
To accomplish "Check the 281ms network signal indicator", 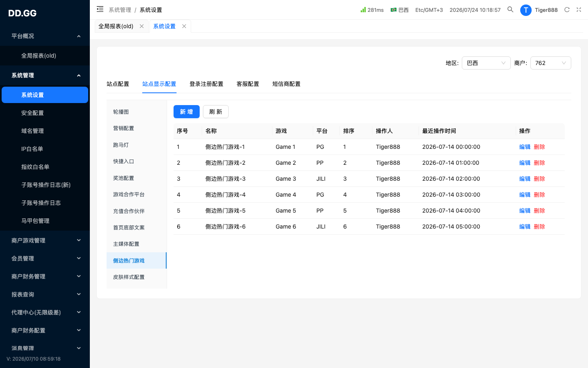I will click(x=372, y=10).
